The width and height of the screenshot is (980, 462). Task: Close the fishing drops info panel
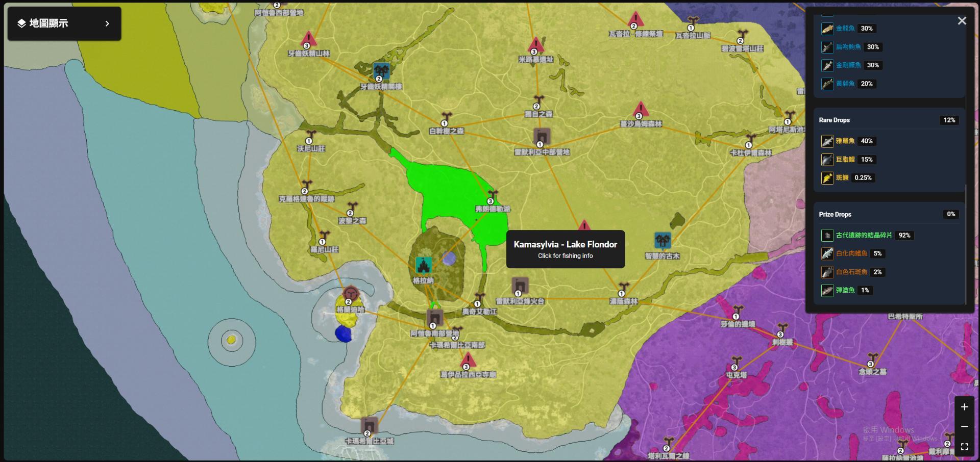[962, 21]
